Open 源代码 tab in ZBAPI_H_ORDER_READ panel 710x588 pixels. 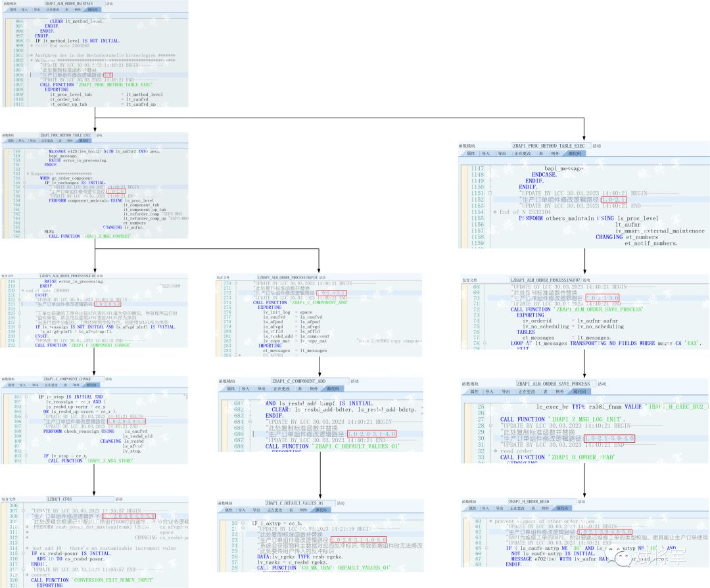(562, 509)
